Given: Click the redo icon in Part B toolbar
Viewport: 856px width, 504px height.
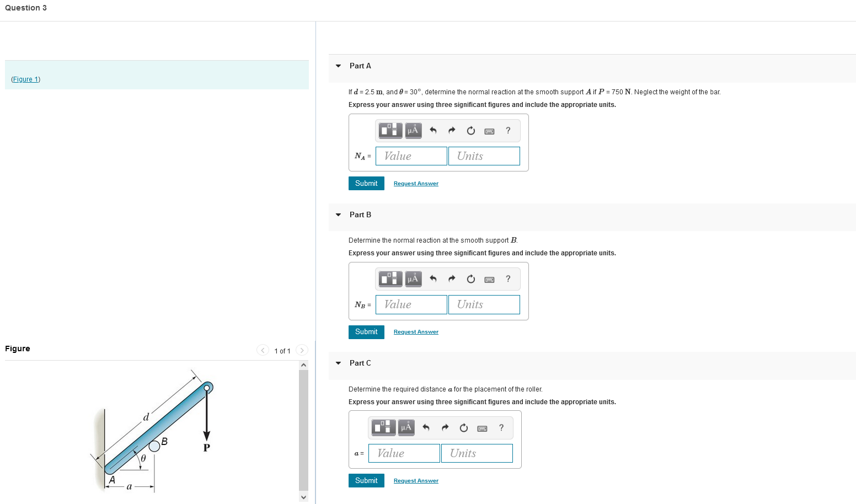Looking at the screenshot, I should pyautogui.click(x=452, y=279).
